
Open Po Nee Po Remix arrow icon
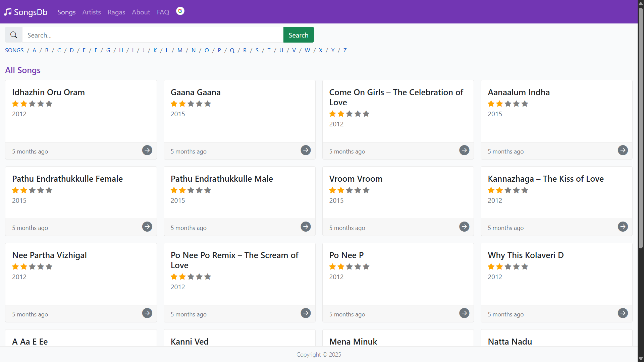click(306, 313)
